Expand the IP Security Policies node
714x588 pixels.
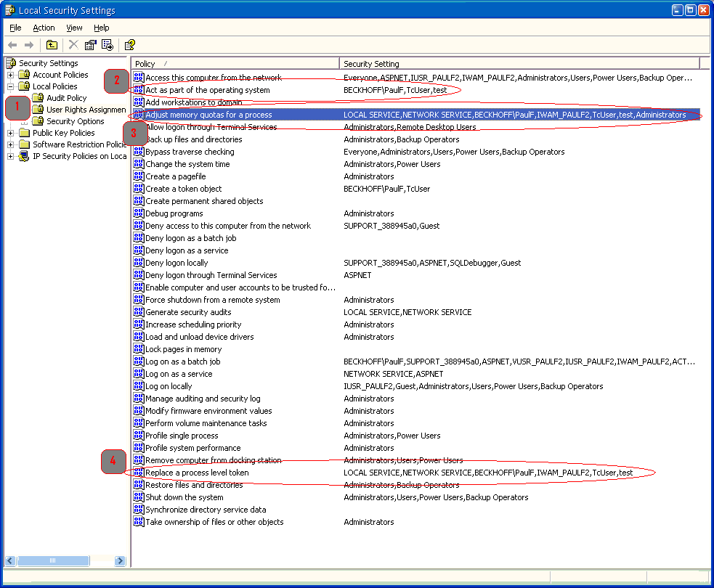[x=10, y=156]
